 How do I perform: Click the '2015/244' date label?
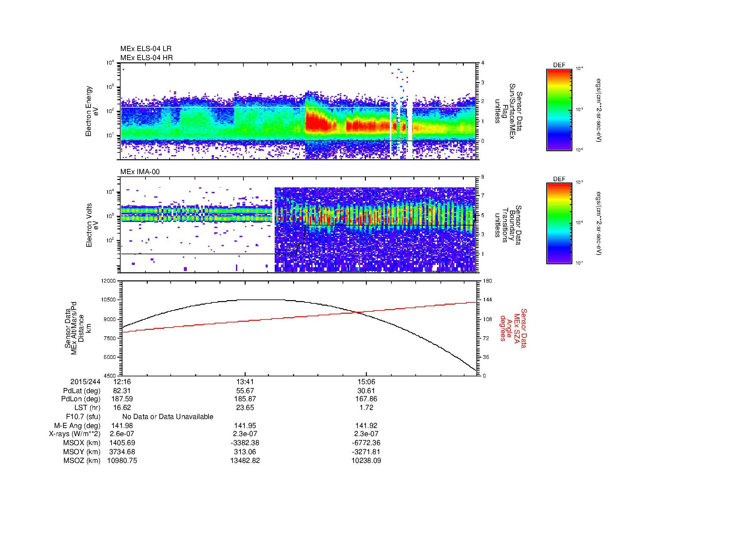click(85, 382)
